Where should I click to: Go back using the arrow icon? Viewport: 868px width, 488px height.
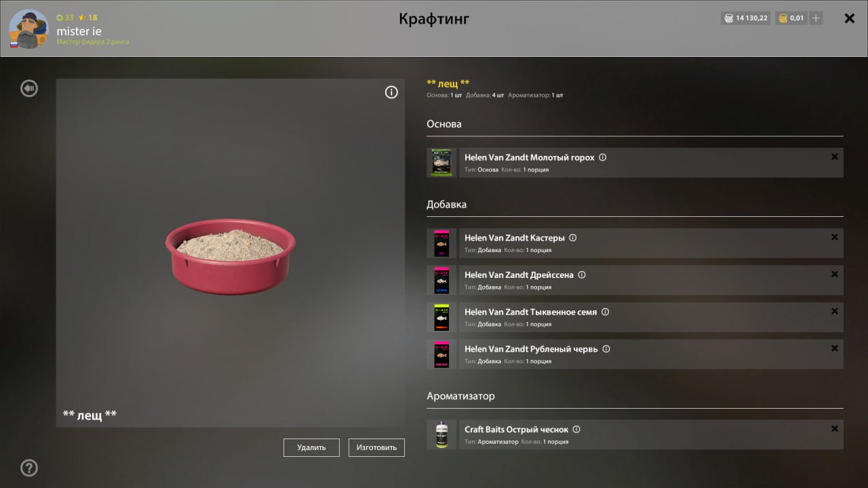(29, 88)
